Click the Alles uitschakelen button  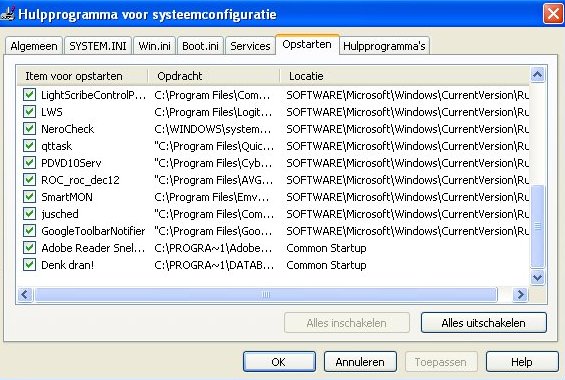pos(484,323)
